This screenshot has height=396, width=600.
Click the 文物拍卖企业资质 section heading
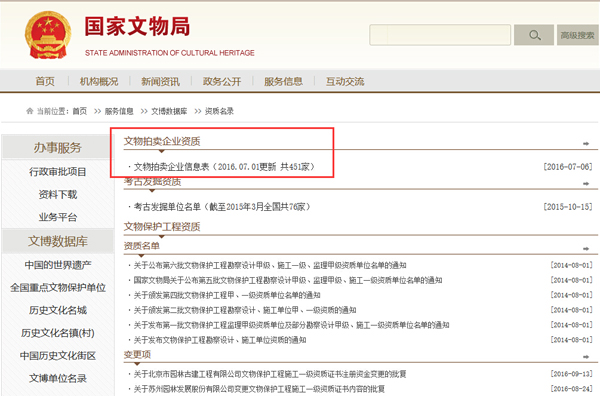pyautogui.click(x=162, y=141)
